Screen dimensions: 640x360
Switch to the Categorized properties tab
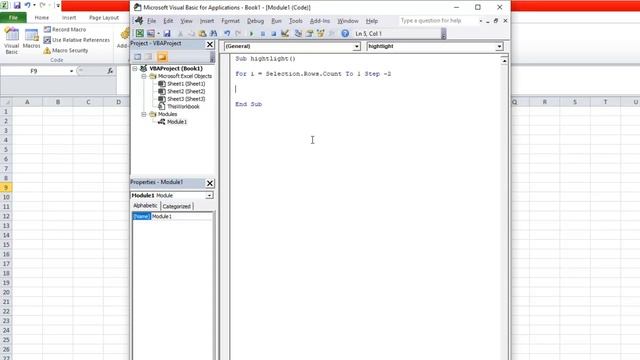coord(176,206)
